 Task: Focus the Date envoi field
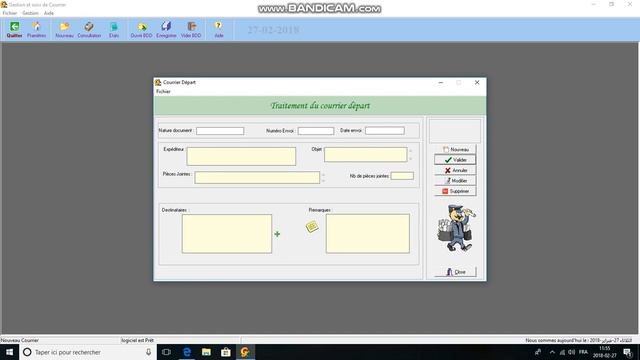(385, 131)
